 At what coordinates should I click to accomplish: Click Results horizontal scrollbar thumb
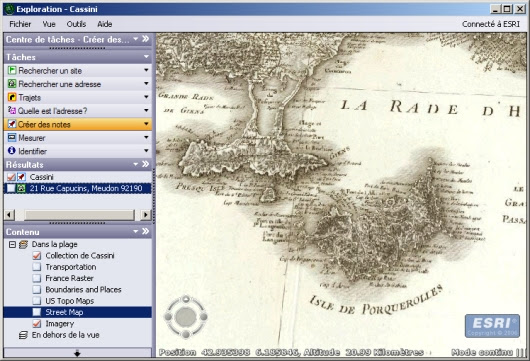[79, 215]
